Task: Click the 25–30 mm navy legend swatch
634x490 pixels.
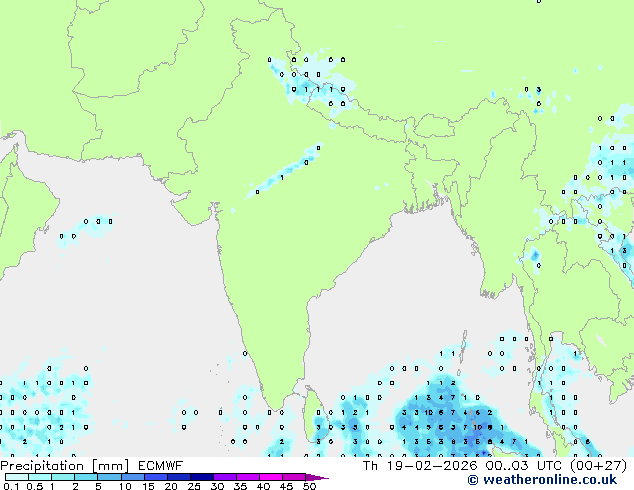Action: (202, 477)
